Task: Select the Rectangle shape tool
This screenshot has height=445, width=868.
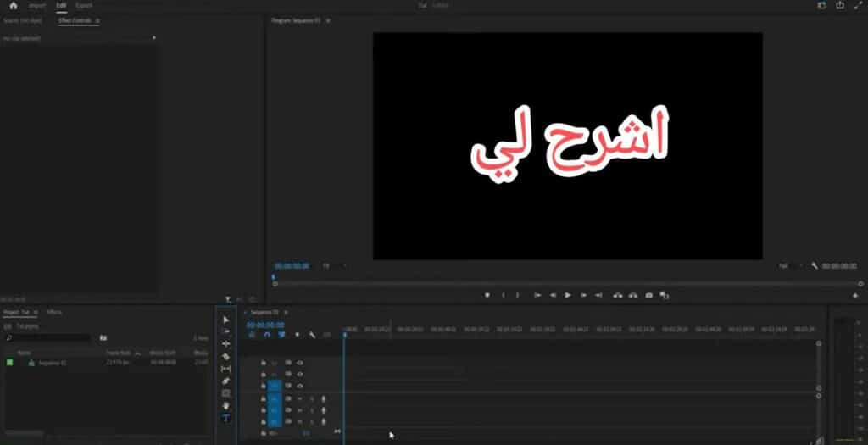Action: point(225,393)
